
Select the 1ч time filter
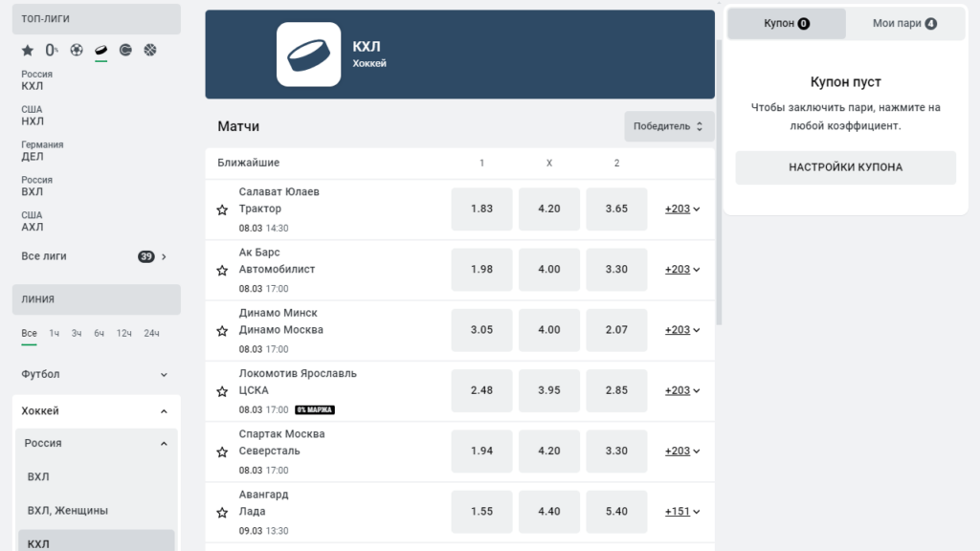(55, 334)
